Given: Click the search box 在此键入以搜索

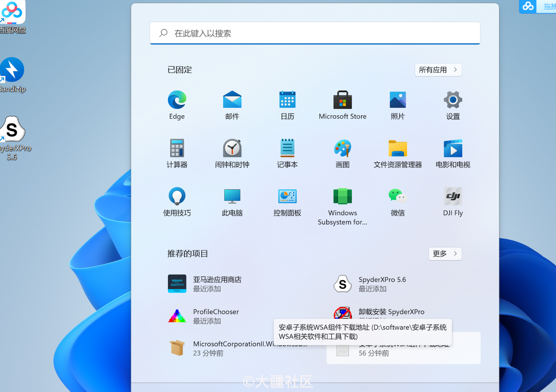Looking at the screenshot, I should [x=315, y=33].
